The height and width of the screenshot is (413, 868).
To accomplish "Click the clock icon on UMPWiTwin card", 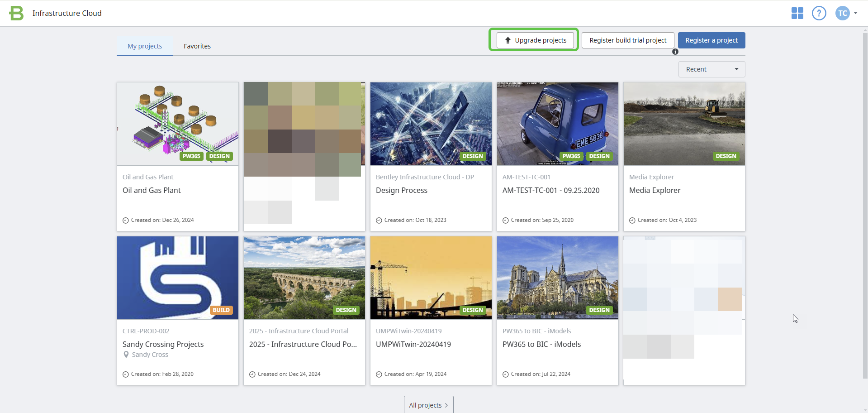I will [379, 375].
